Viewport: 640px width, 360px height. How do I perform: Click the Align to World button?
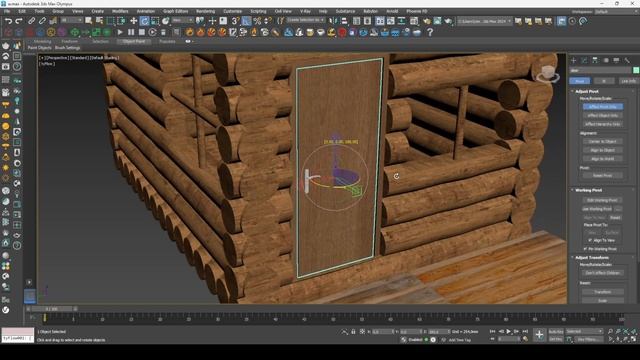click(x=603, y=159)
